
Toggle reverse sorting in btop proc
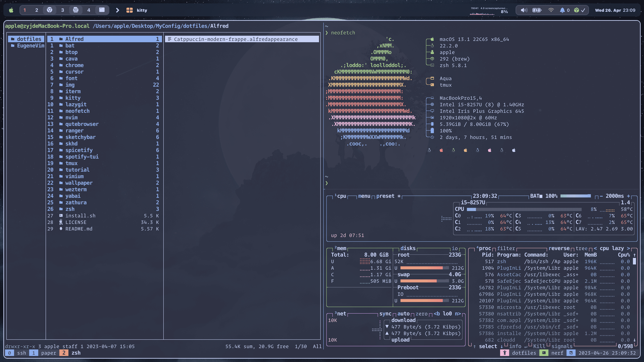(x=559, y=248)
